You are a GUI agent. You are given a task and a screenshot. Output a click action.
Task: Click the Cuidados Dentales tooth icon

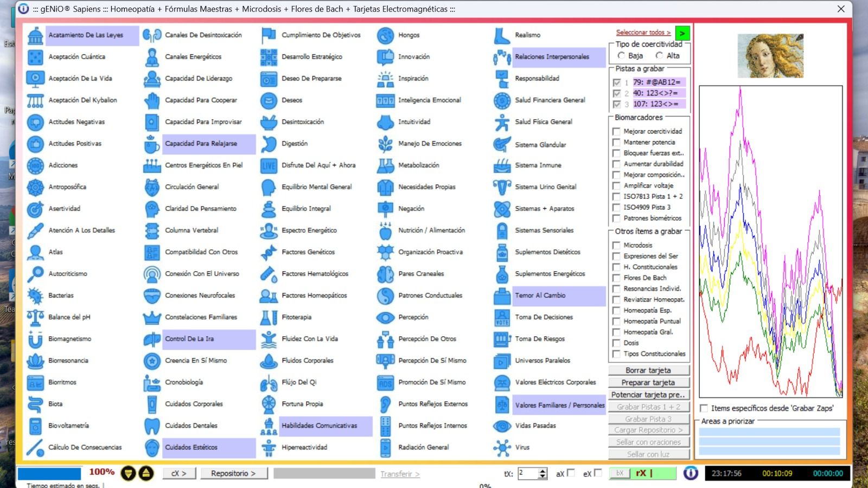coord(152,426)
